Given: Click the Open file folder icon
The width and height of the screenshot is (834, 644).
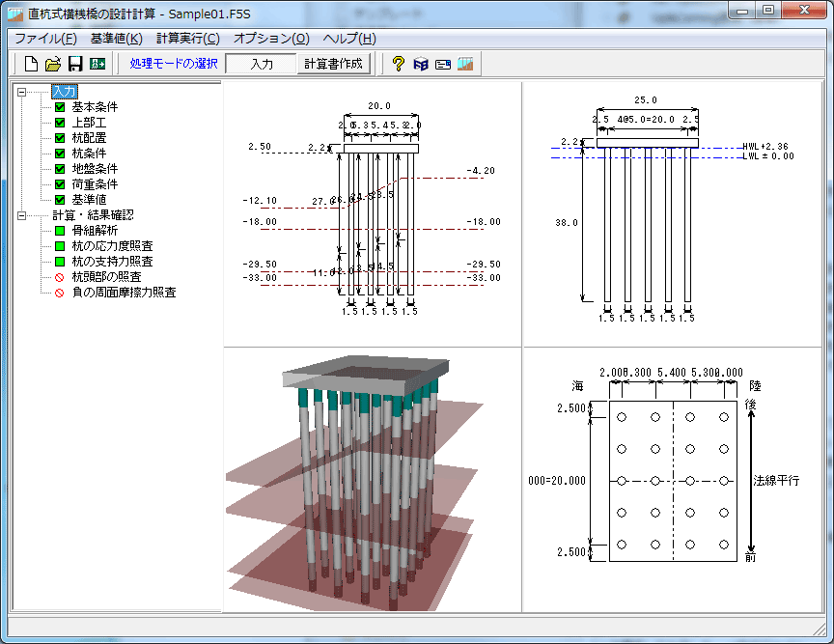Looking at the screenshot, I should [x=53, y=65].
